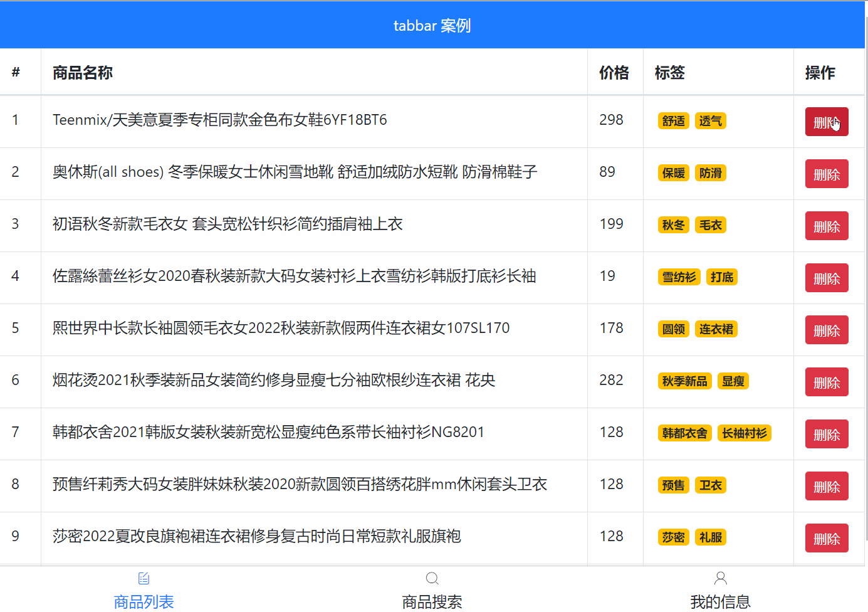Click the 商品名称 column header
This screenshot has width=868, height=612.
click(83, 73)
